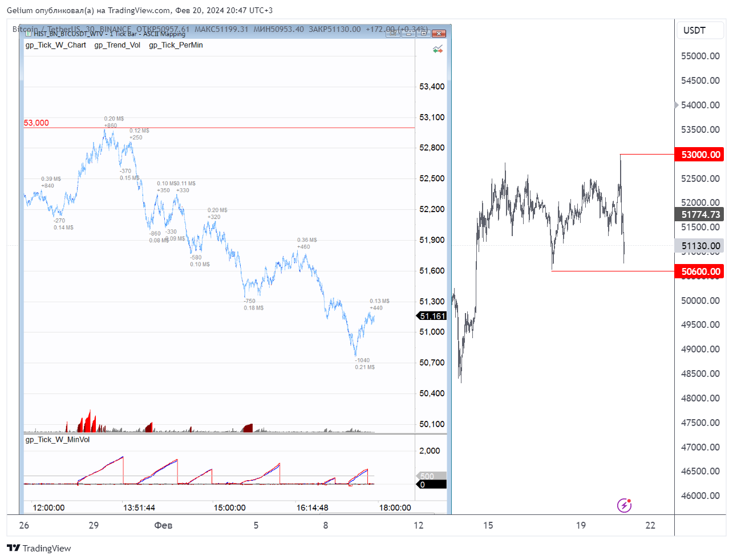Viewport: 733px width, 560px height.
Task: Open the USDT currency selector
Action: pos(700,30)
